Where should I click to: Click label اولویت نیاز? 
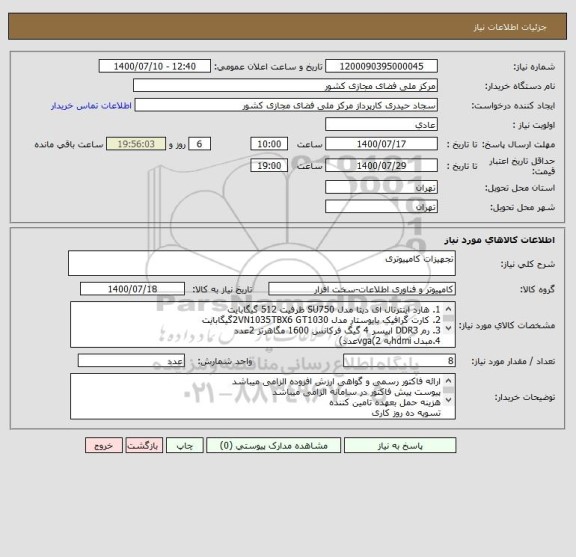pyautogui.click(x=534, y=125)
